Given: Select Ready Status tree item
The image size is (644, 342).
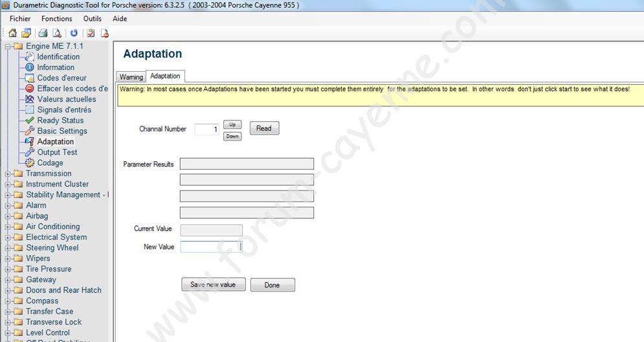Looking at the screenshot, I should 60,120.
